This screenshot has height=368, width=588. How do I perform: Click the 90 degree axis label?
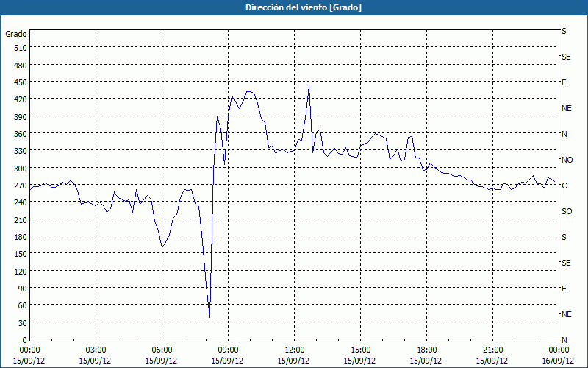[23, 289]
